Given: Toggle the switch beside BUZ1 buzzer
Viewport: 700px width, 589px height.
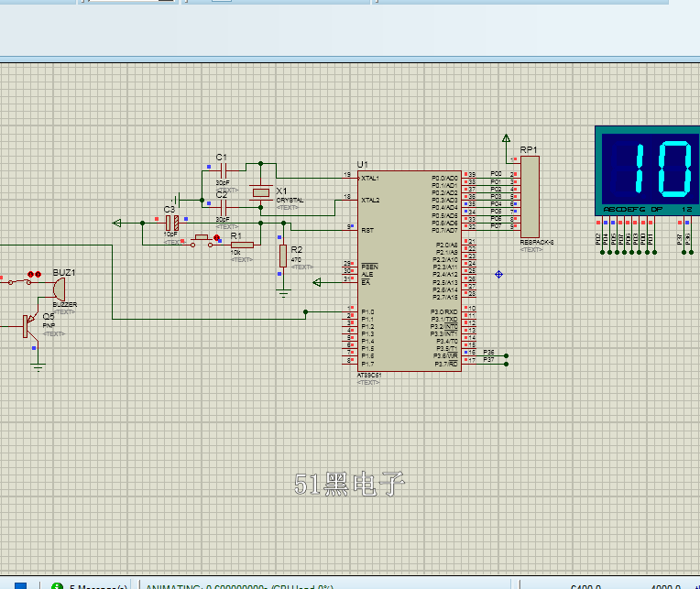Looking at the screenshot, I should click(19, 282).
